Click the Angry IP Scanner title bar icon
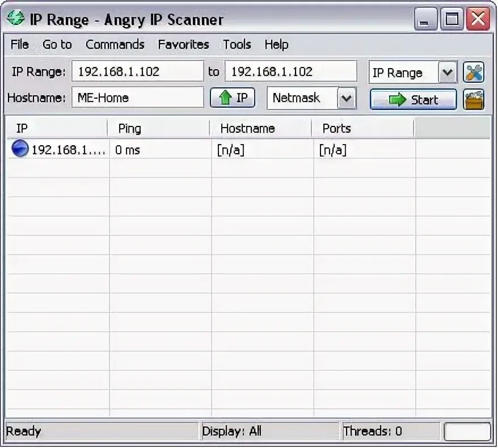The height and width of the screenshot is (448, 498). pos(15,18)
